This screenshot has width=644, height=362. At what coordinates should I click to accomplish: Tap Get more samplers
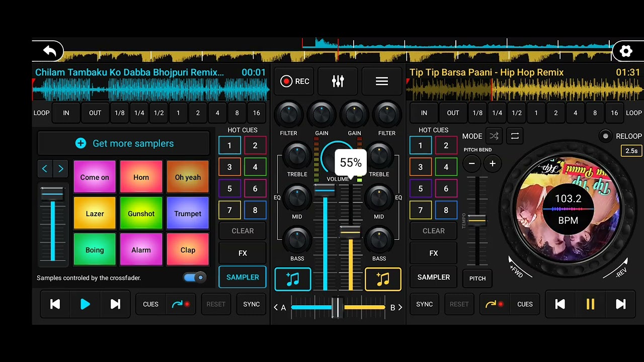click(x=124, y=143)
